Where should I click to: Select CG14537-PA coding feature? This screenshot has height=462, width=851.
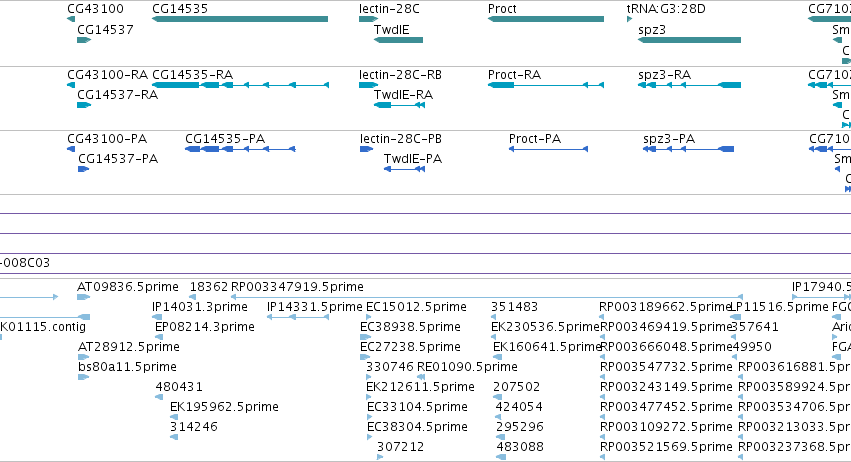click(x=84, y=169)
